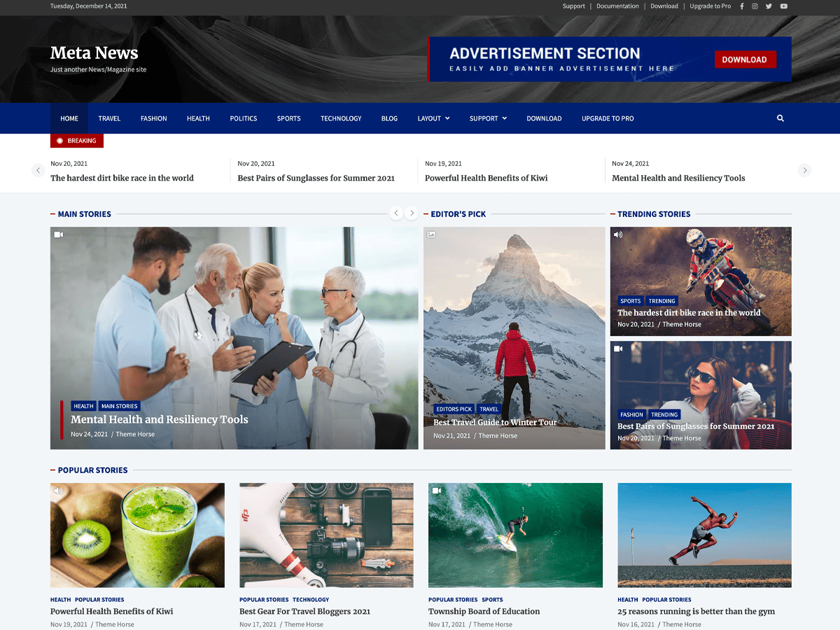
Task: Open the Facebook icon in the top bar
Action: [741, 6]
